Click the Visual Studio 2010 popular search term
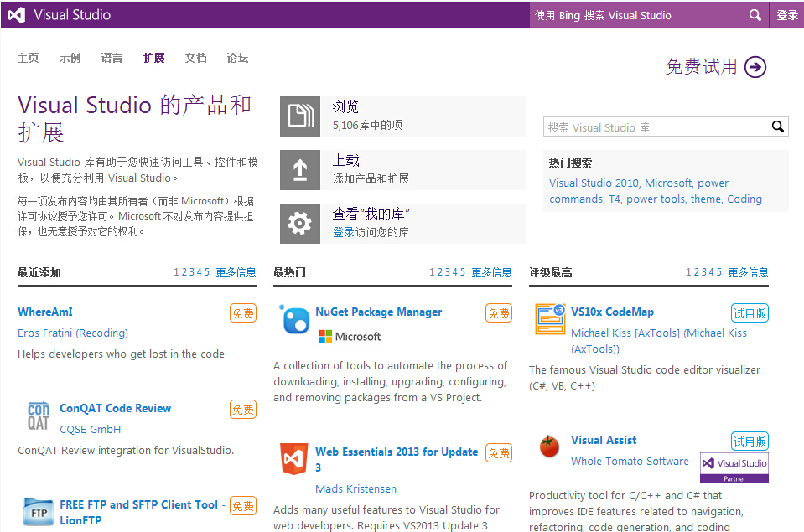The width and height of the screenshot is (804, 532). [594, 183]
